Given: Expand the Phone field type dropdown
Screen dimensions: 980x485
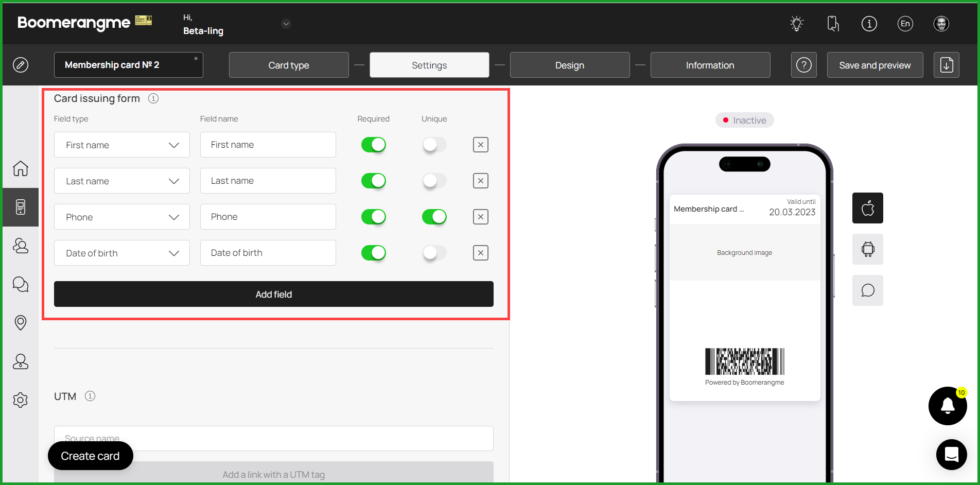Looking at the screenshot, I should [121, 217].
